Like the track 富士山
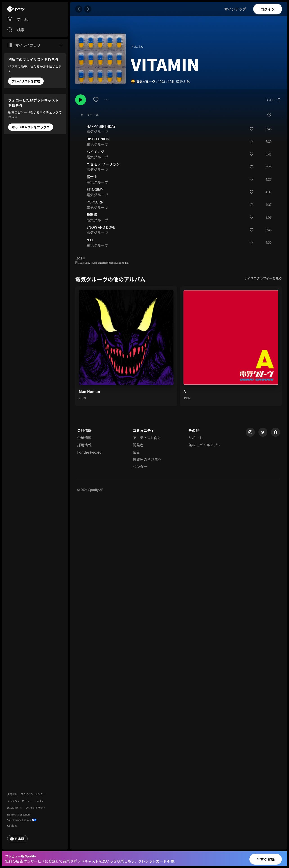 [x=251, y=180]
